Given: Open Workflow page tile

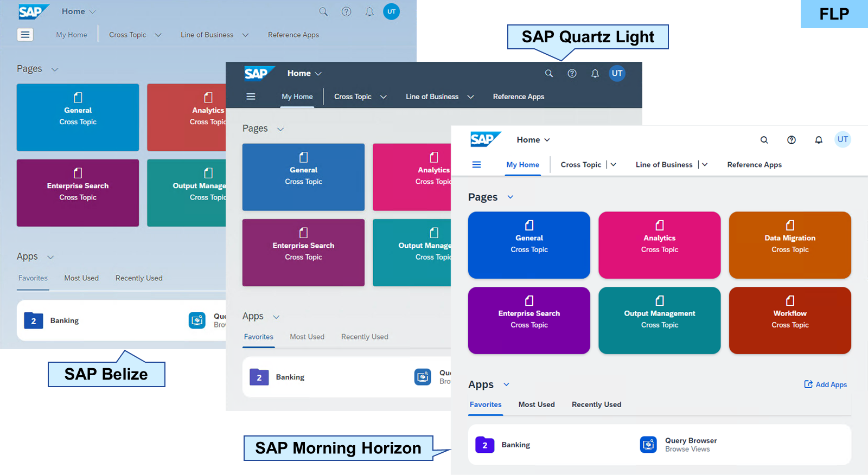Looking at the screenshot, I should pyautogui.click(x=790, y=320).
